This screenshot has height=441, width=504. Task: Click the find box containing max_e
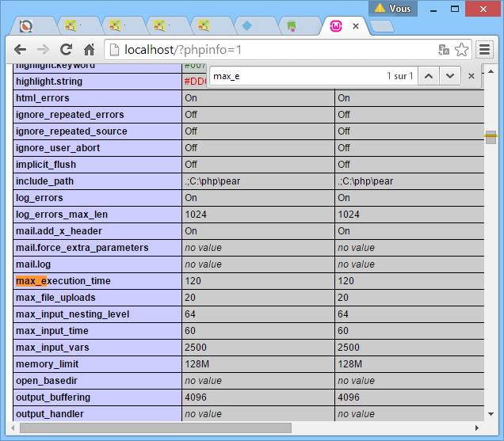click(293, 76)
